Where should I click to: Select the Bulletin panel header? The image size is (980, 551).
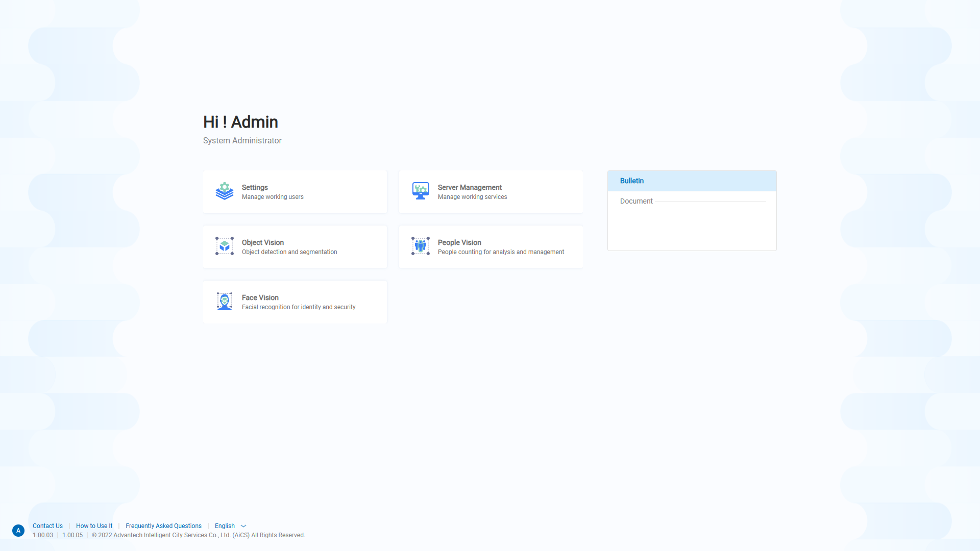[x=632, y=181]
